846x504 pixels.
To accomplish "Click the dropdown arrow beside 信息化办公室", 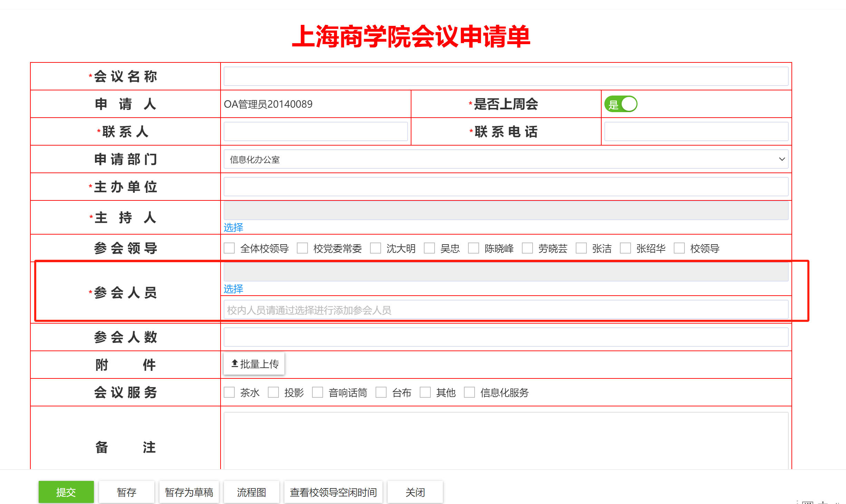I will [x=782, y=159].
